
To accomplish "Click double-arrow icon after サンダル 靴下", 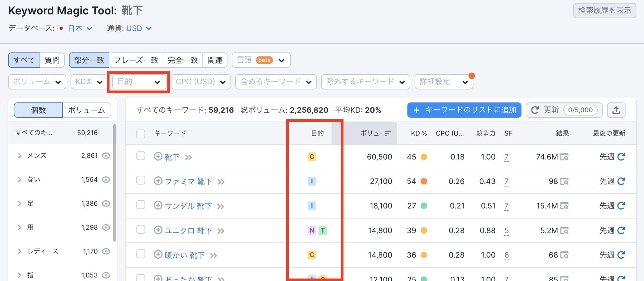I will (221, 206).
